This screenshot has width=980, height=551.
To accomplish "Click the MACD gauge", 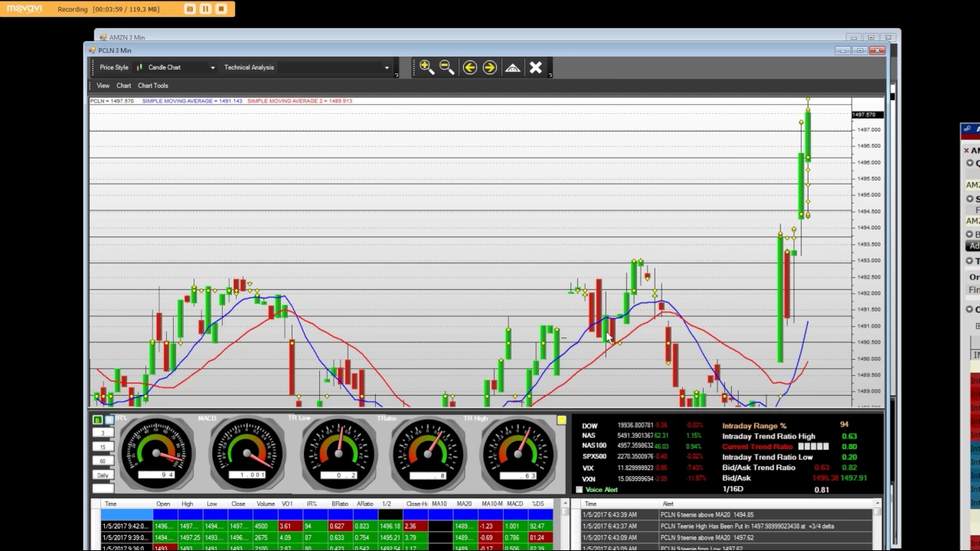I will point(247,453).
